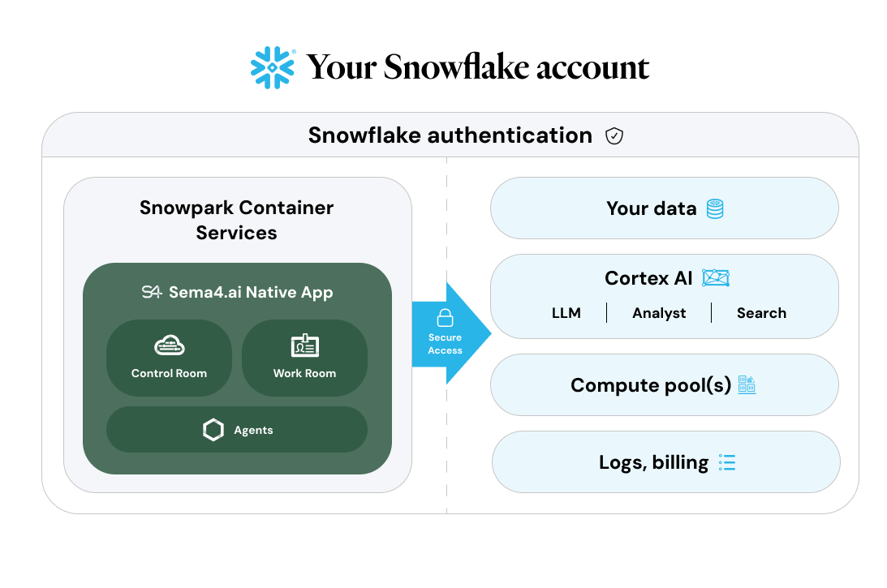Click the Snowflake logo icon

coord(272,67)
